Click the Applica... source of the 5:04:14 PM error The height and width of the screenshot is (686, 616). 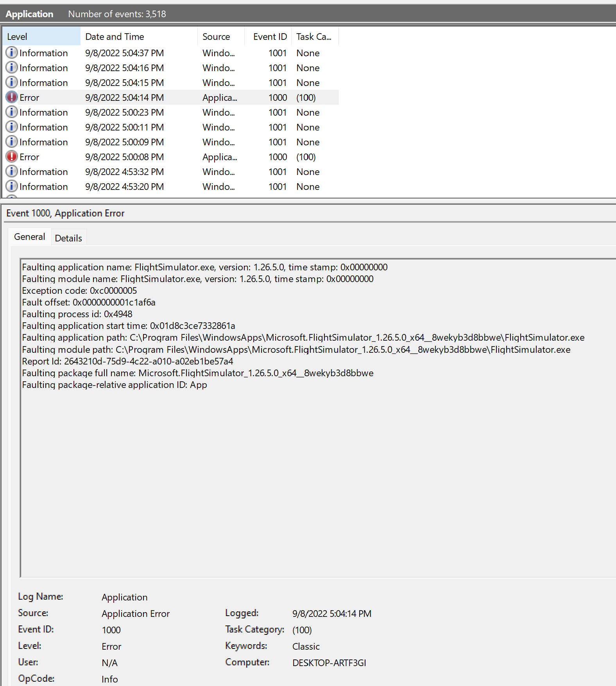220,98
